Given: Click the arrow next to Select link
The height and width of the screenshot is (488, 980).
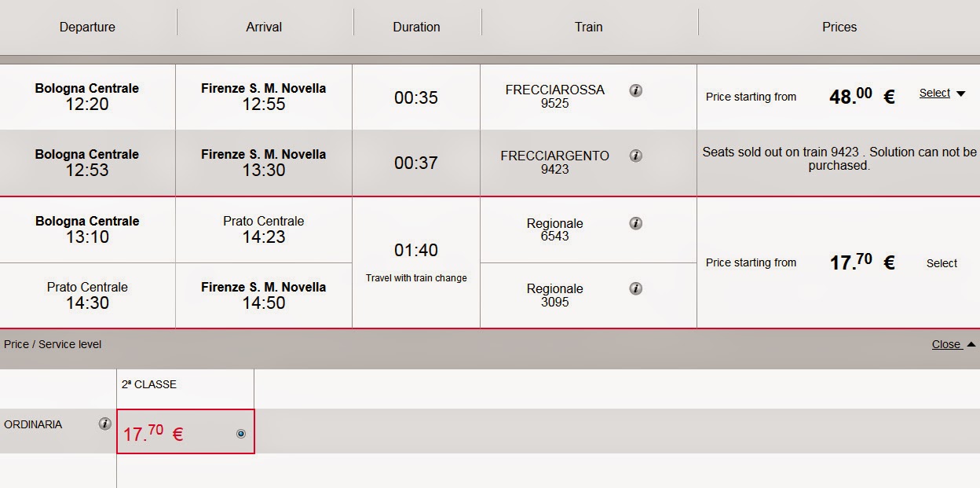Looking at the screenshot, I should pos(960,94).
